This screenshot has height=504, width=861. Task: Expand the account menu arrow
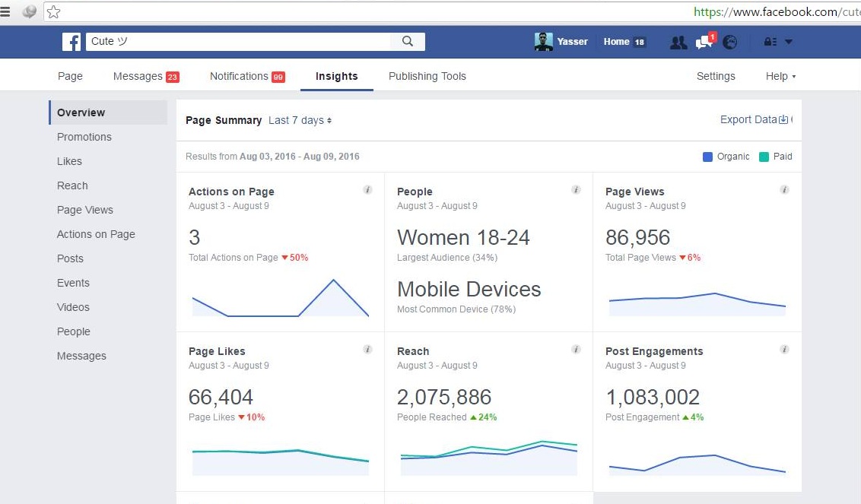tap(789, 42)
